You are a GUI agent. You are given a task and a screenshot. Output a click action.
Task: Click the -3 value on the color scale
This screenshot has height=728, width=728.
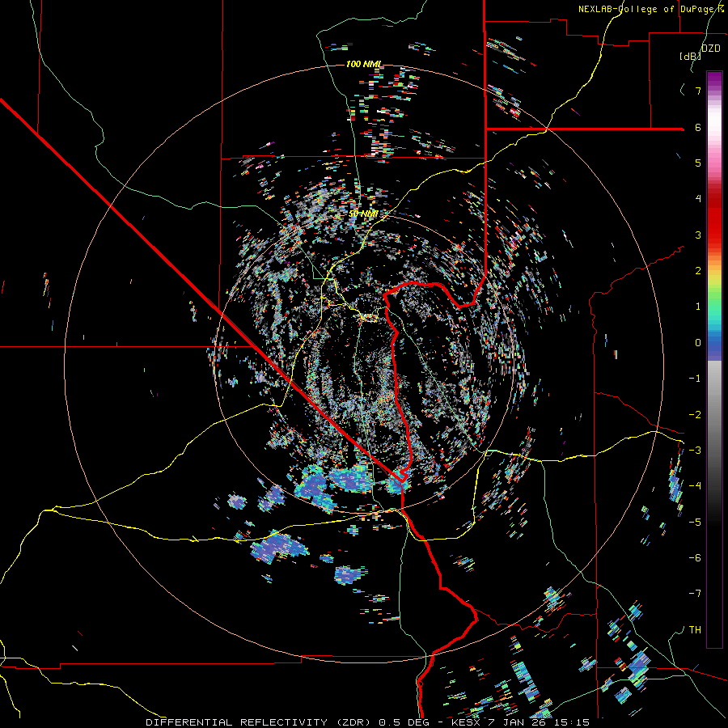695,450
